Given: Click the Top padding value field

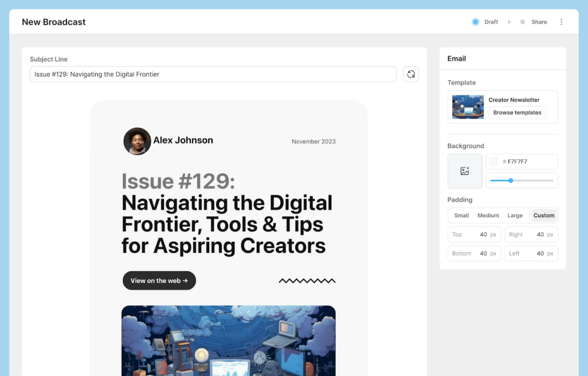Looking at the screenshot, I should coord(475,234).
